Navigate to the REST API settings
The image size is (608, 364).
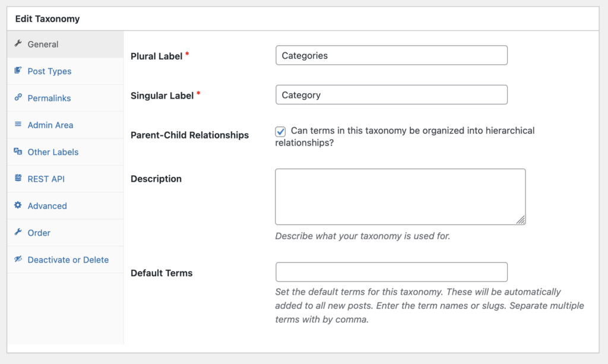point(46,179)
